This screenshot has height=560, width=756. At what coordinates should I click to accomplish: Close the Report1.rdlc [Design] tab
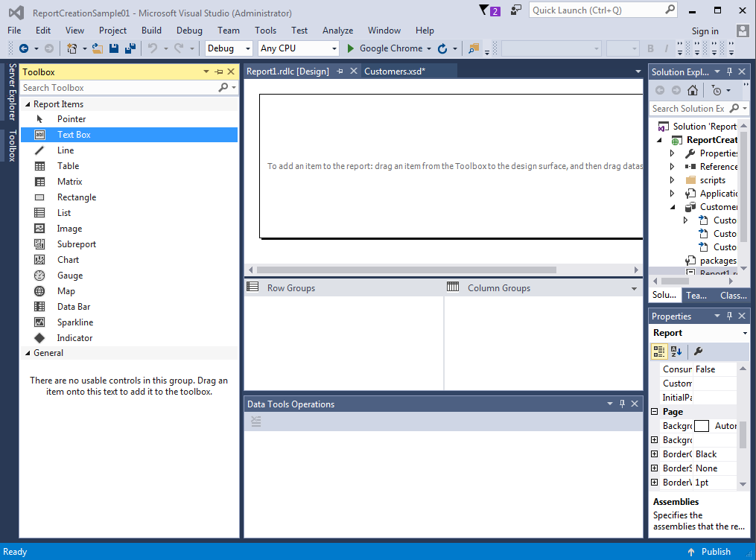[x=353, y=71]
